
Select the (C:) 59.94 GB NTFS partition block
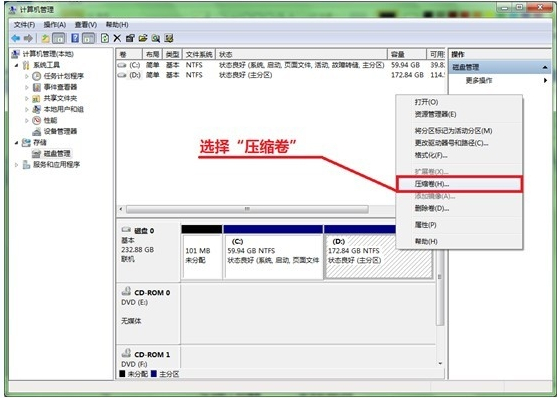[x=273, y=252]
